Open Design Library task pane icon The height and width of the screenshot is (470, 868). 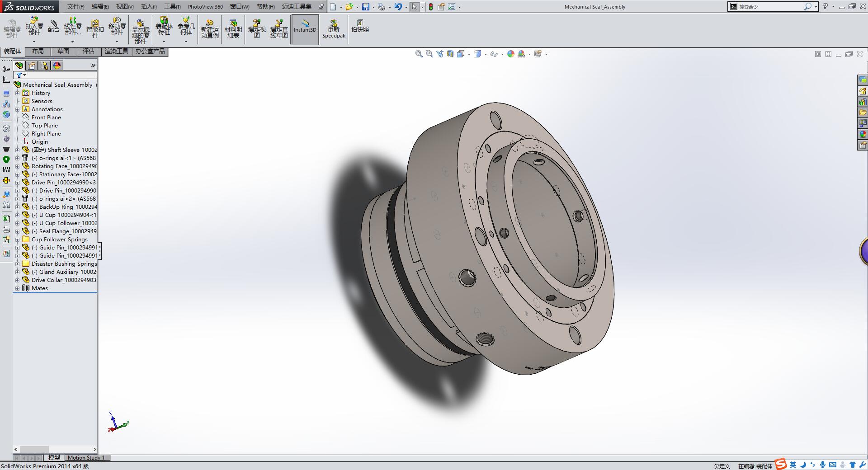point(863,102)
